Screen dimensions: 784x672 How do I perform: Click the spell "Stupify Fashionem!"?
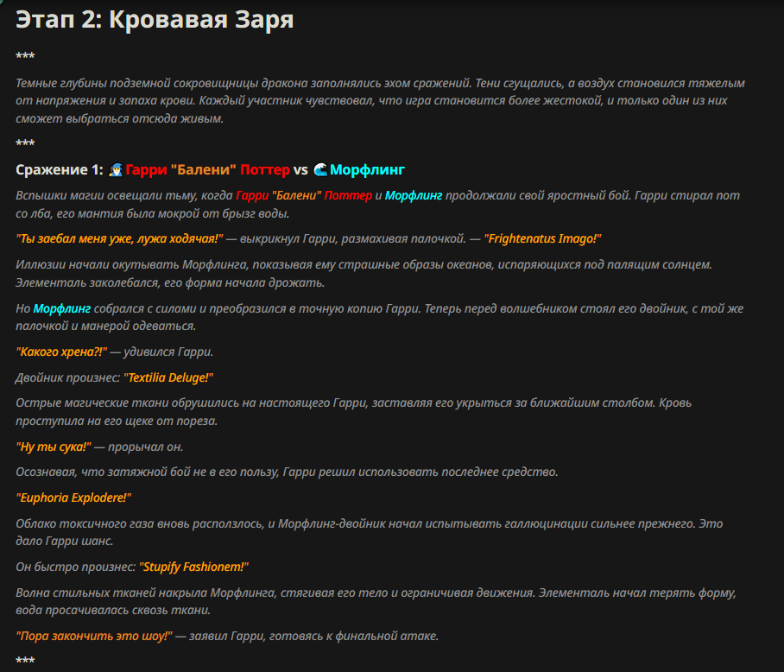coord(193,567)
